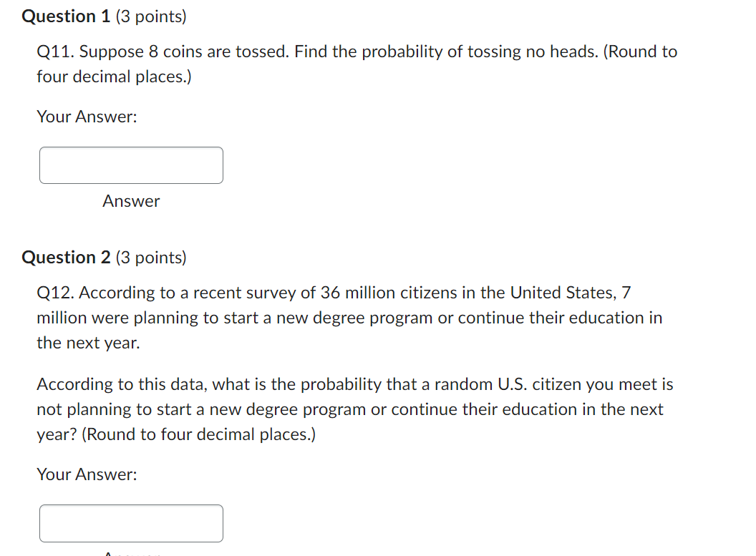Select the Answer label below Question 1's field
The width and height of the screenshot is (756, 556).
pos(131,201)
